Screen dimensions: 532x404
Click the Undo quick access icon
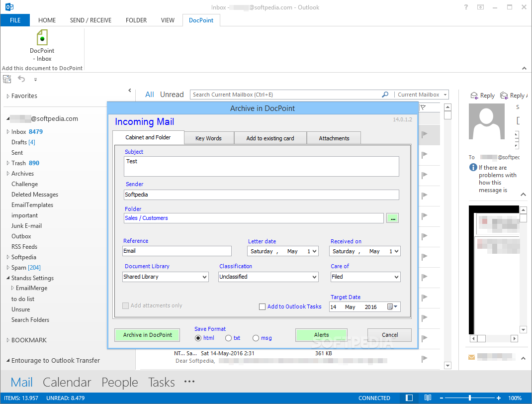pos(21,79)
